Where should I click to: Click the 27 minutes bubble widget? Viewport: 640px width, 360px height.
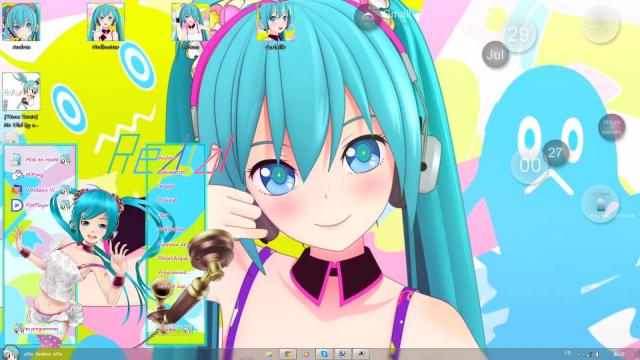tap(556, 153)
